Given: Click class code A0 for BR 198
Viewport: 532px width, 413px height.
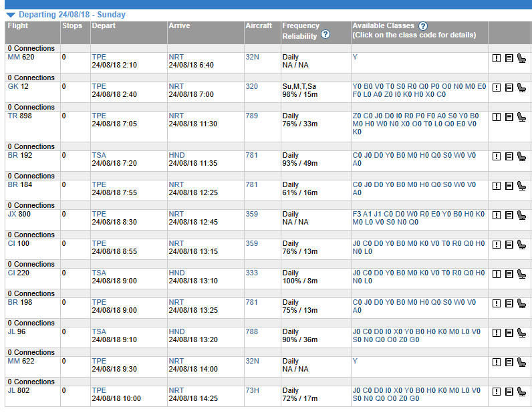Looking at the screenshot, I should (x=357, y=311).
